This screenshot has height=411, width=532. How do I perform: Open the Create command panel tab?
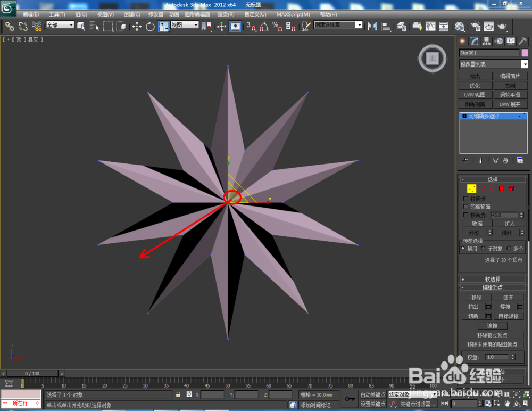click(462, 42)
